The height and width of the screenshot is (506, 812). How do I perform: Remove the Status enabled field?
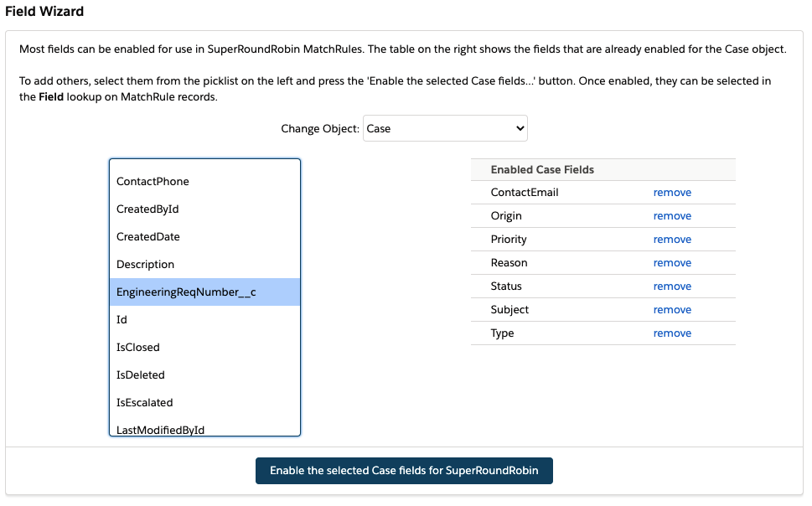pos(672,286)
